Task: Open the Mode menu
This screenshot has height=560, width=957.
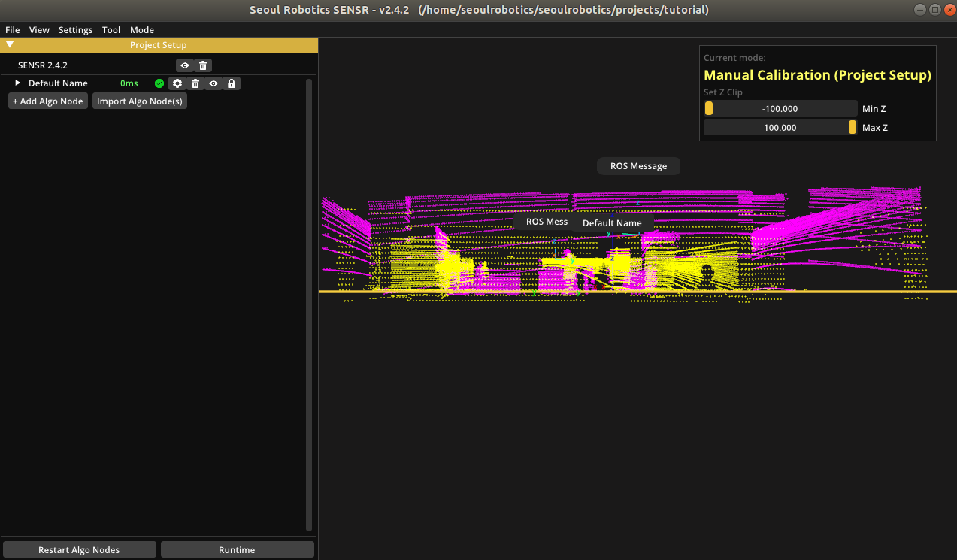Action: pos(142,30)
